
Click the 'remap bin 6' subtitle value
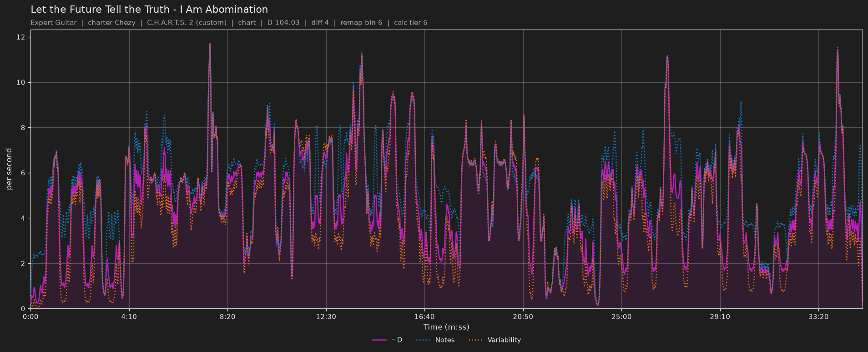point(361,23)
